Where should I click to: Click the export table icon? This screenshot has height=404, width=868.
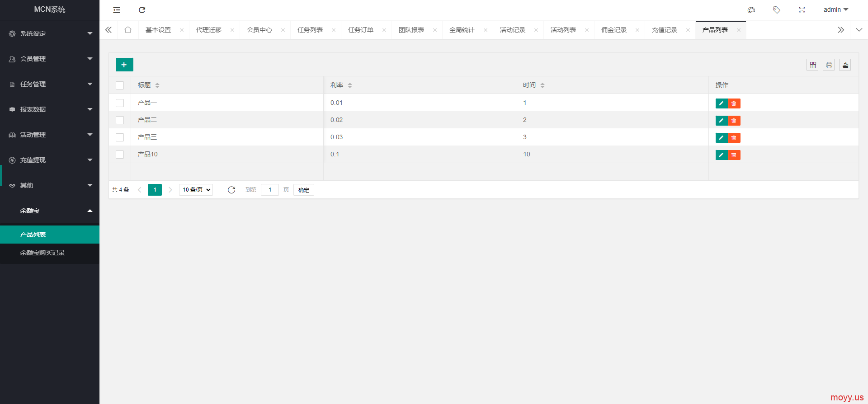point(845,65)
